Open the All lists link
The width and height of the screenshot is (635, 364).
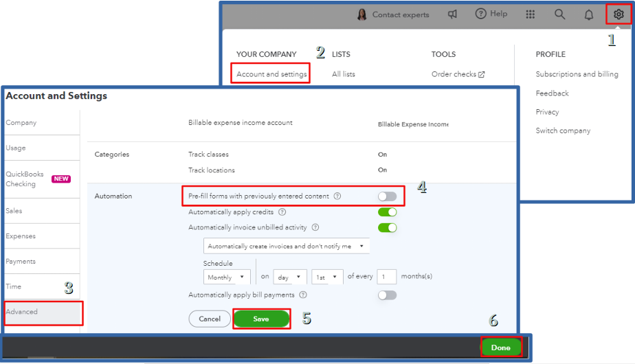[x=344, y=74]
